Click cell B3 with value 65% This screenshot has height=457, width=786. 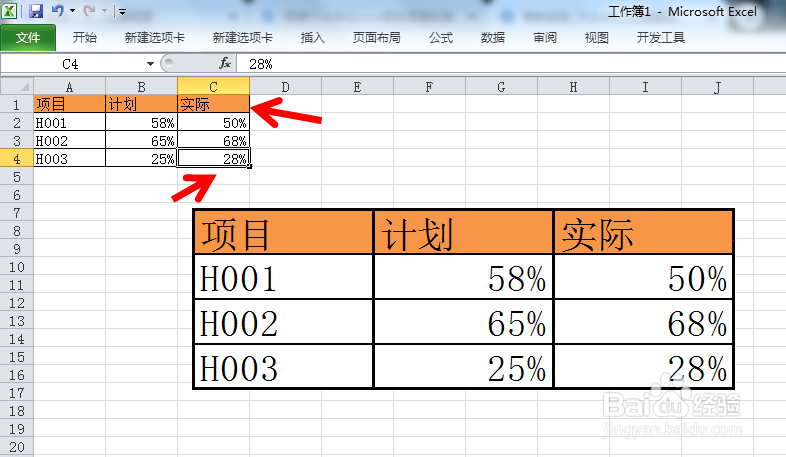point(141,141)
